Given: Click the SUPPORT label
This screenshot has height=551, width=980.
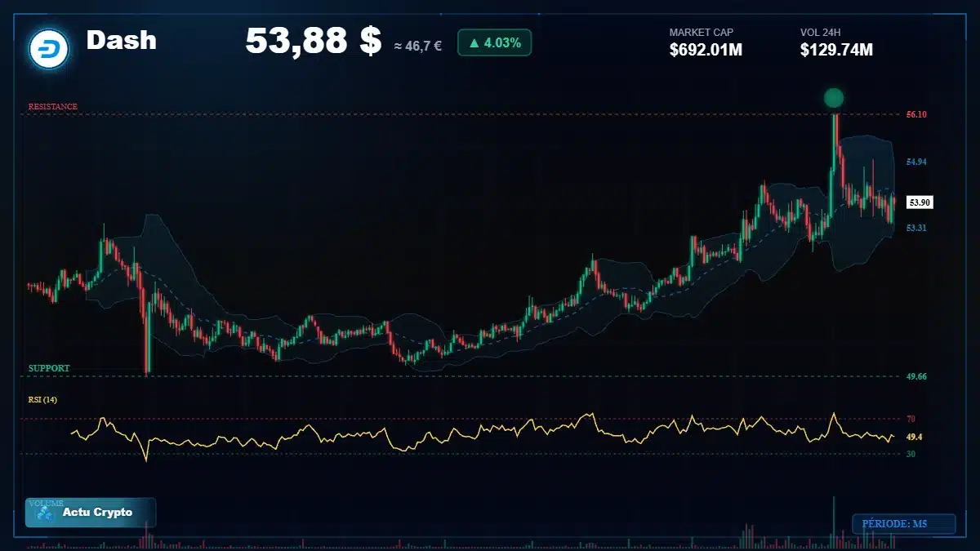Looking at the screenshot, I should click(49, 369).
